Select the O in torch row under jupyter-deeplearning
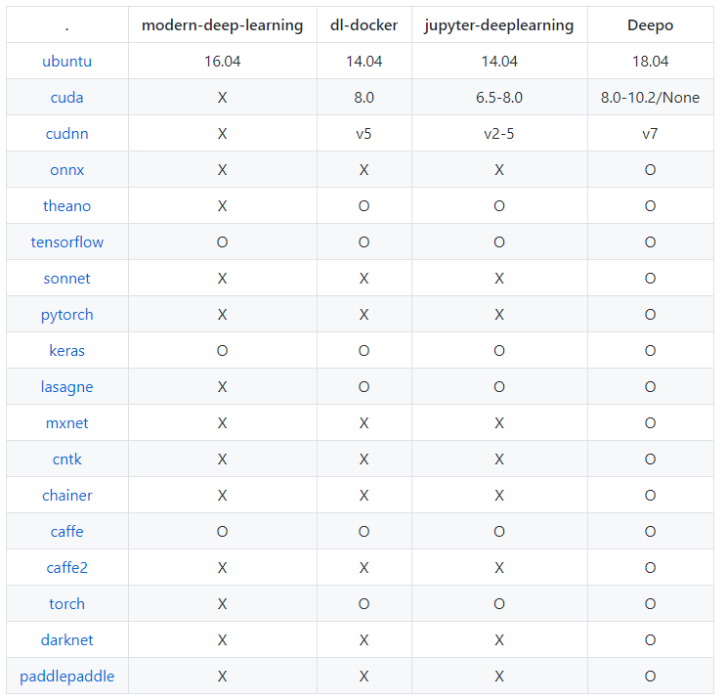Screen dimensions: 728x700 (499, 604)
